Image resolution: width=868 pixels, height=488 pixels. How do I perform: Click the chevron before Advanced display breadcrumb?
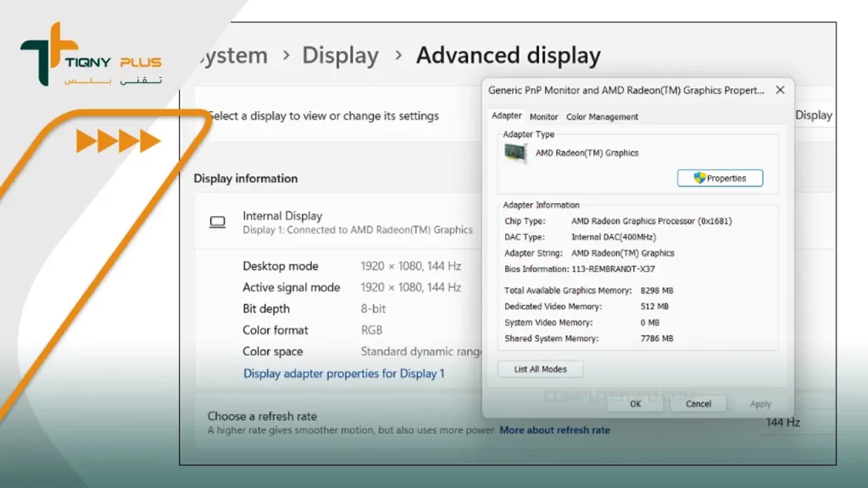pos(398,55)
